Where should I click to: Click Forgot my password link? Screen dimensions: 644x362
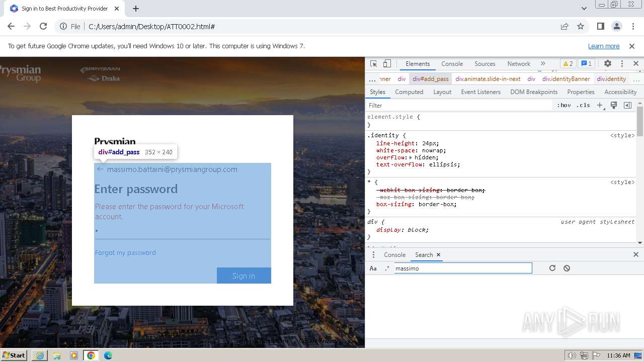(x=125, y=252)
